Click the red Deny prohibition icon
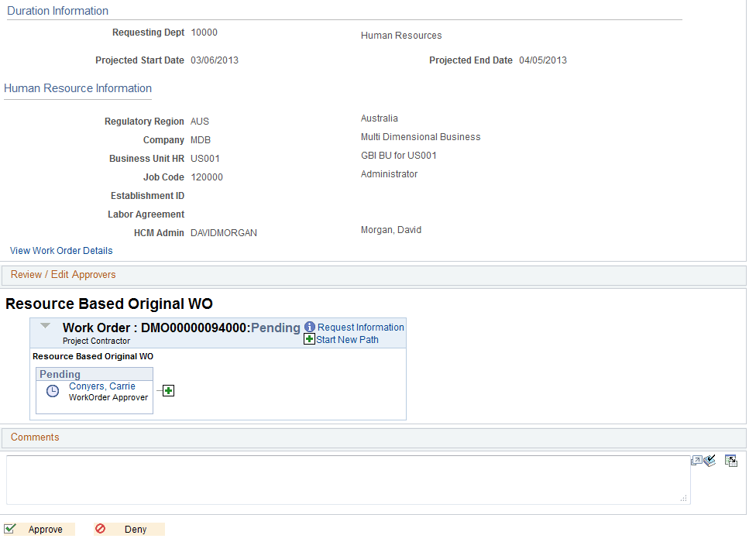756x542 pixels. pos(100,529)
